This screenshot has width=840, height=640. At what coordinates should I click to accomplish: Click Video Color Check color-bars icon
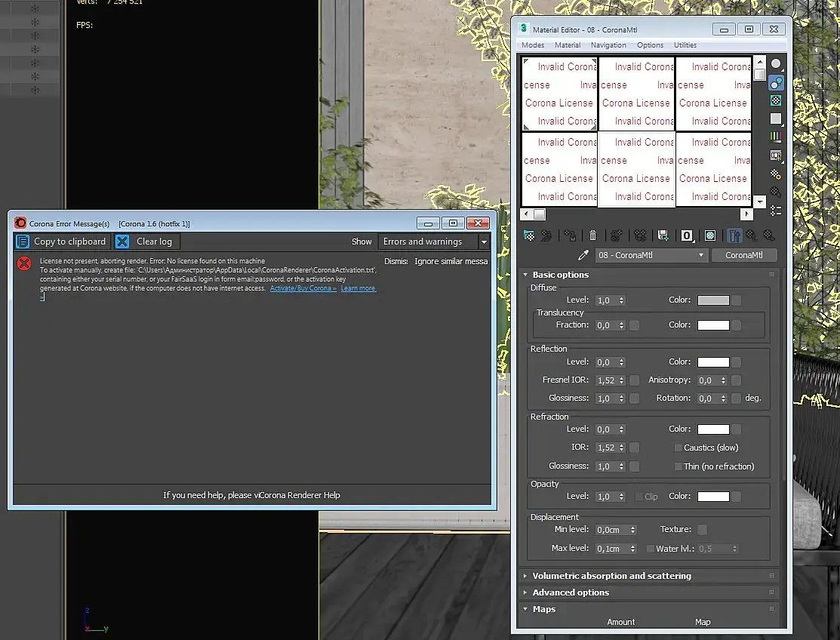coord(776,137)
